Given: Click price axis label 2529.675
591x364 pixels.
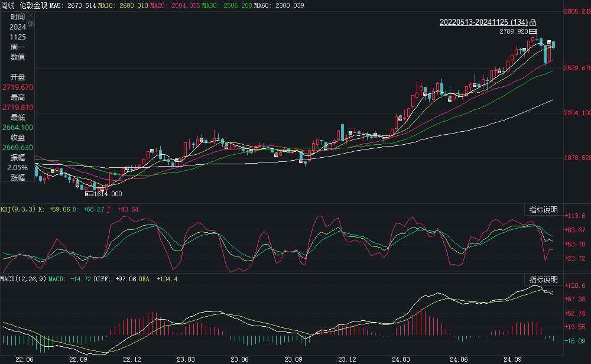Looking at the screenshot, I should click(577, 68).
